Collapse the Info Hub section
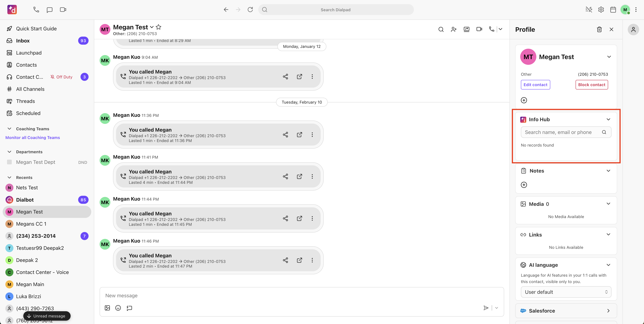Screen dimensions: 644x324 pos(608,119)
